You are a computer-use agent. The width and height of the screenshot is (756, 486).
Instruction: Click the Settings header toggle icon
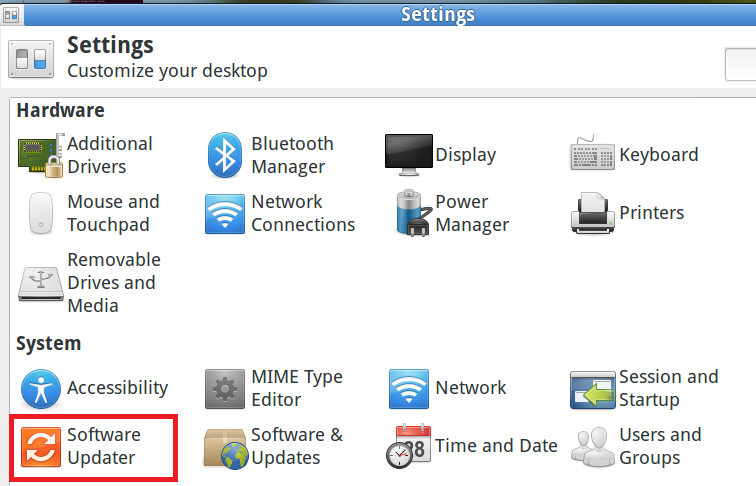[31, 58]
